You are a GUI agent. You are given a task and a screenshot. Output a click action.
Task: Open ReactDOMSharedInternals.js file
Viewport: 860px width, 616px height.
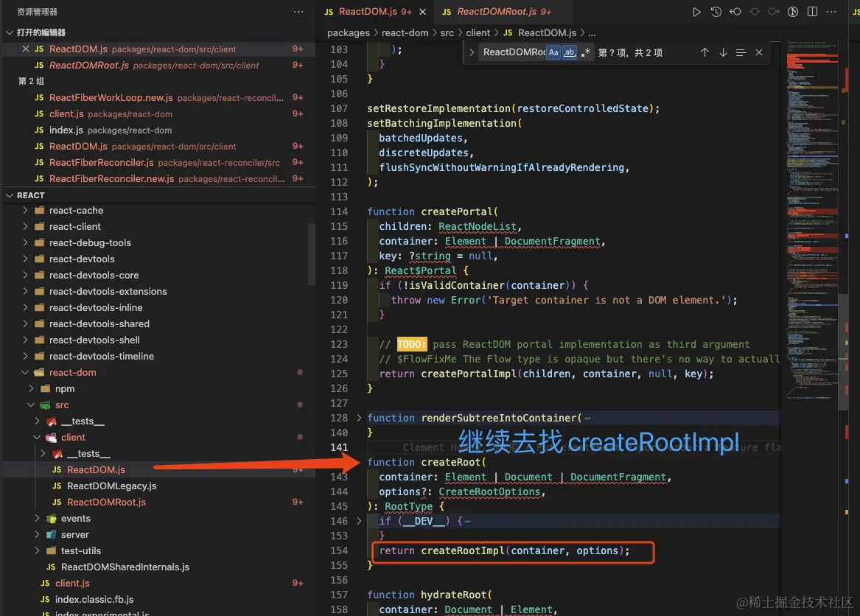(x=158, y=567)
